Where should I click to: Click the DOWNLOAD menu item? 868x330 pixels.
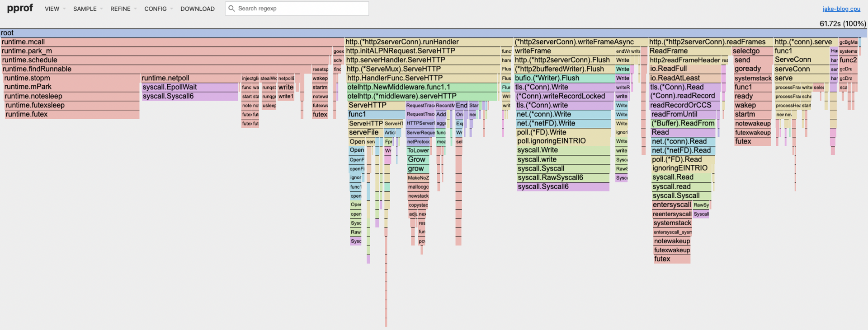pos(198,9)
